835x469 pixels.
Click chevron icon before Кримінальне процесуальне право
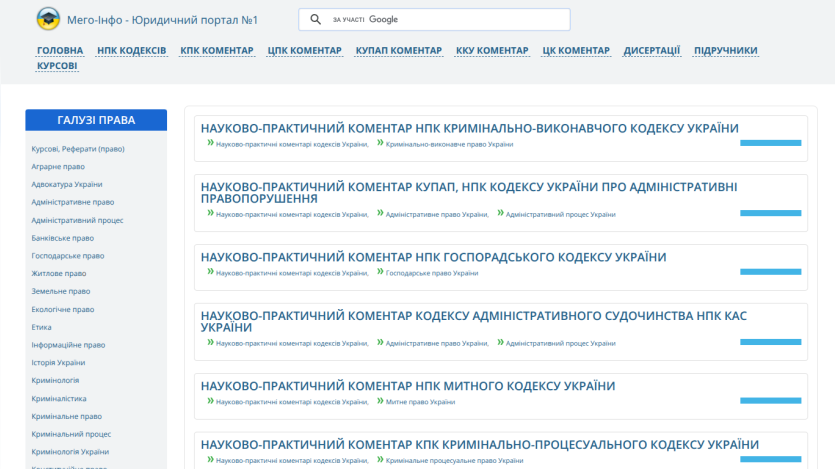tap(380, 459)
